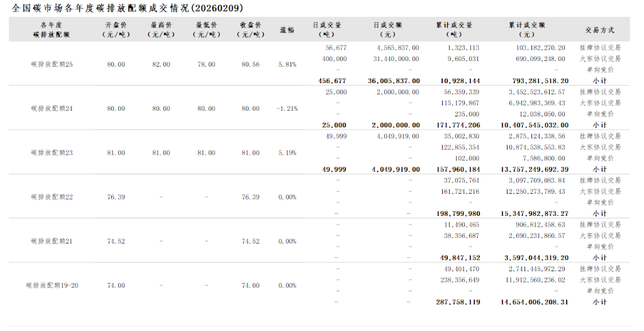
Task: Select the -1.21% change value
Action: [287, 108]
